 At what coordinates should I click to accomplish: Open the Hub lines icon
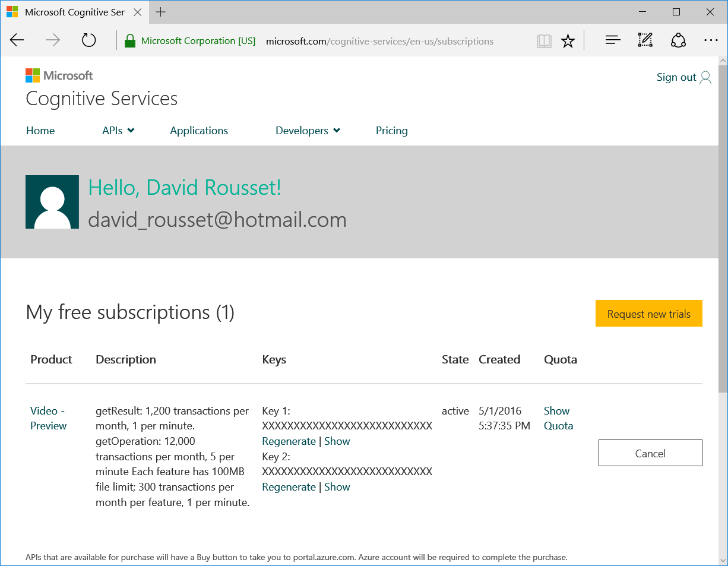pos(613,40)
